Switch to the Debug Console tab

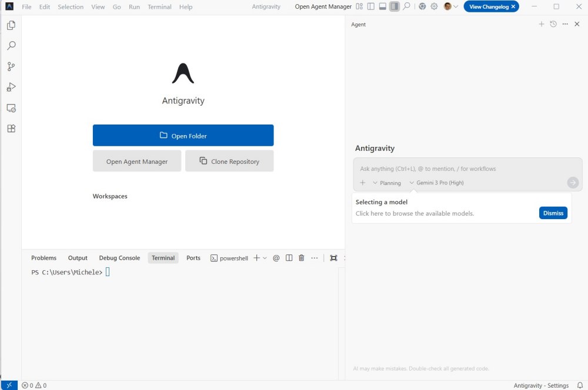point(119,258)
